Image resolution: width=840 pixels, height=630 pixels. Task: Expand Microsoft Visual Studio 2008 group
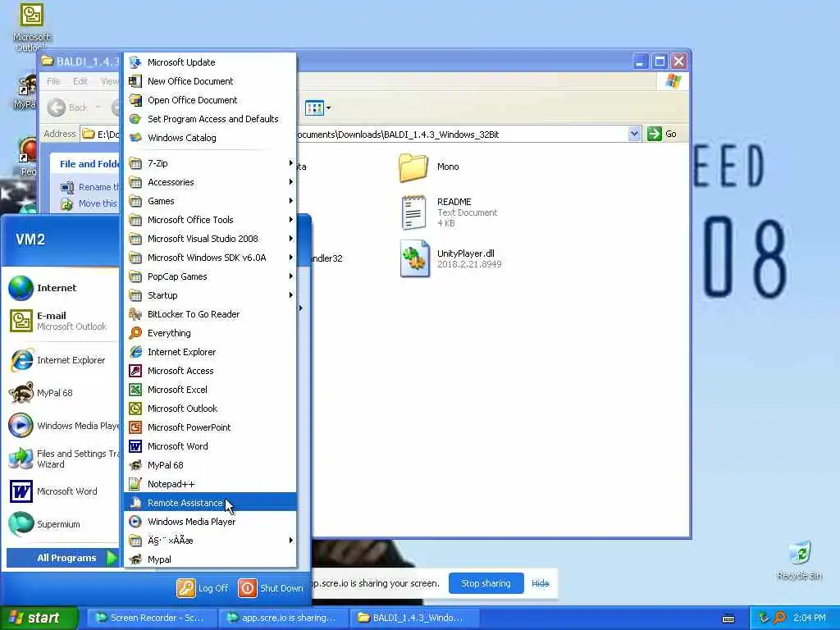click(x=210, y=239)
